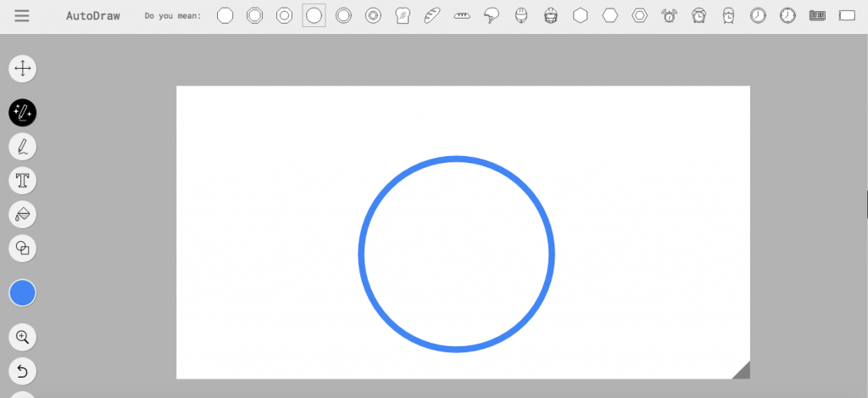Choose the octagon with inner circle suggestion
This screenshot has height=398, width=868.
284,15
